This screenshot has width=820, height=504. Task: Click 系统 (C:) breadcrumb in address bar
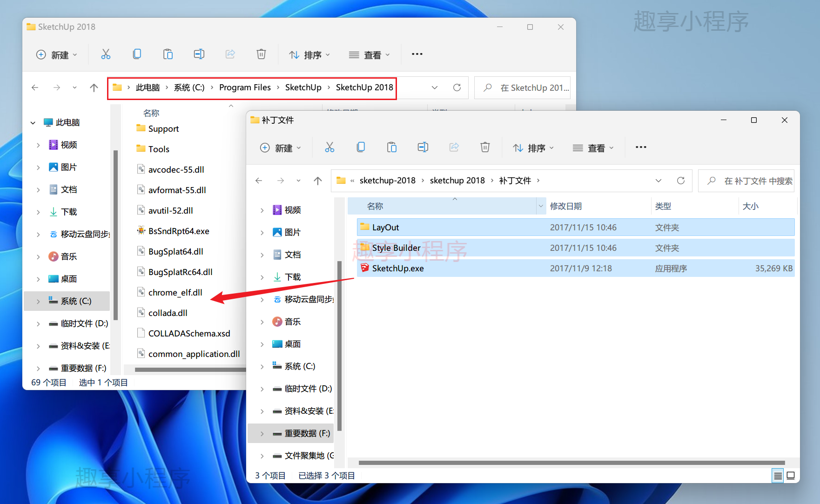(x=189, y=87)
